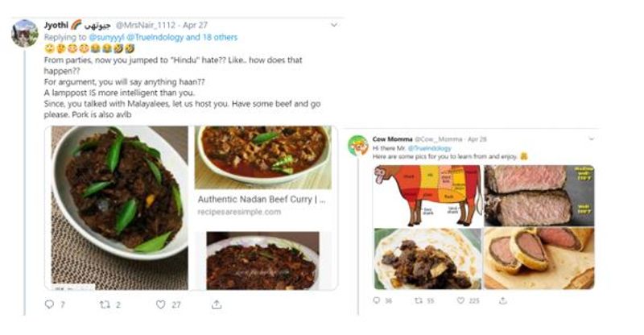This screenshot has height=335, width=644.
Task: Retweet Jyothi's beef curry tweet
Action: [x=105, y=304]
